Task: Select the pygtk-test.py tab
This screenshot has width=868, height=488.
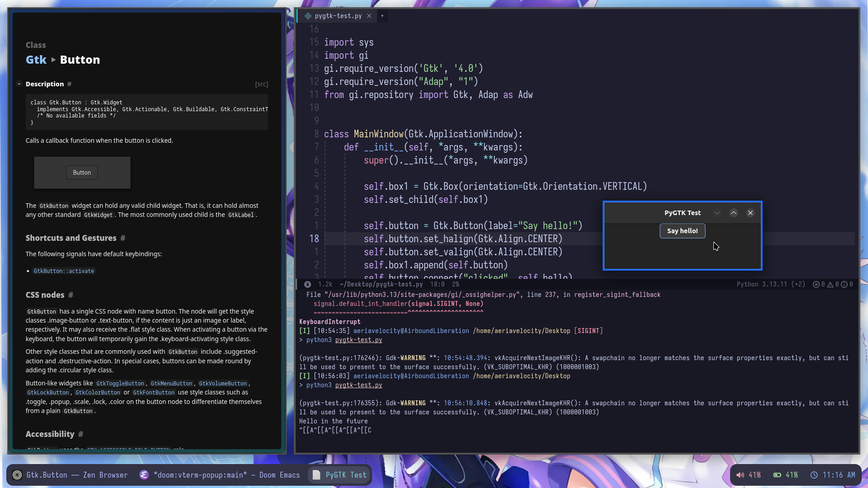Action: click(338, 16)
